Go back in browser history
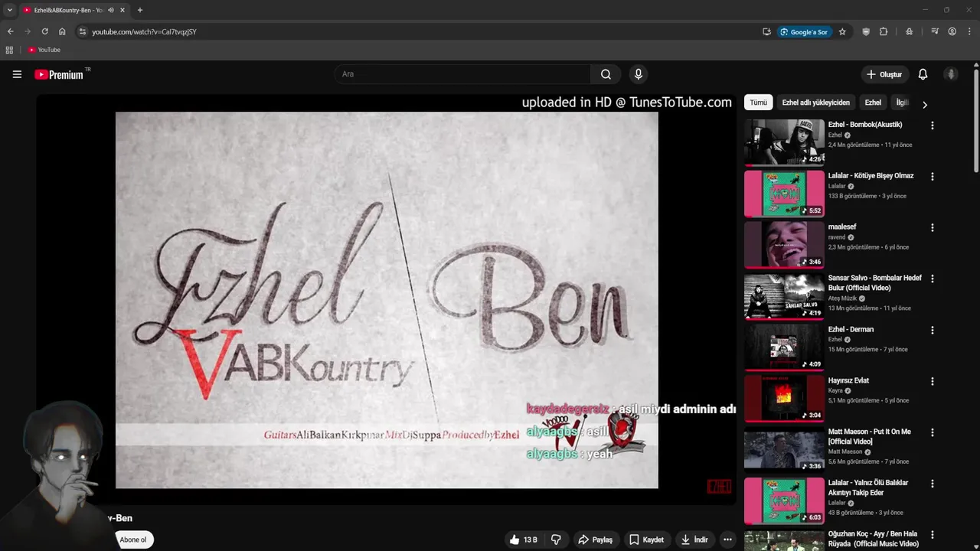 (10, 31)
